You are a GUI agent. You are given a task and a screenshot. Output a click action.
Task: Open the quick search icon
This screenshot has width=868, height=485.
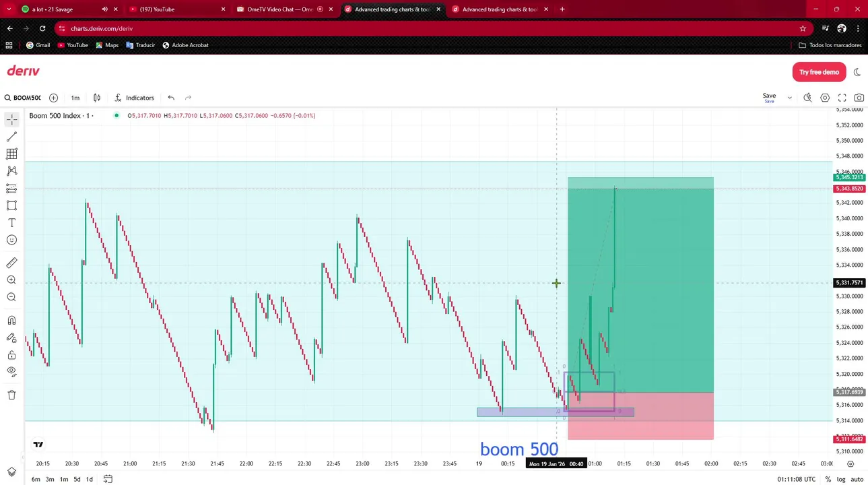click(807, 98)
